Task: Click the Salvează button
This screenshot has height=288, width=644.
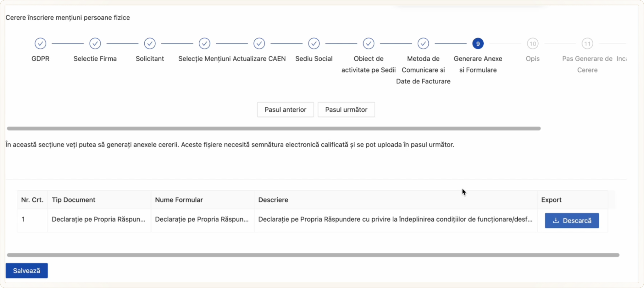Action: pos(27,270)
